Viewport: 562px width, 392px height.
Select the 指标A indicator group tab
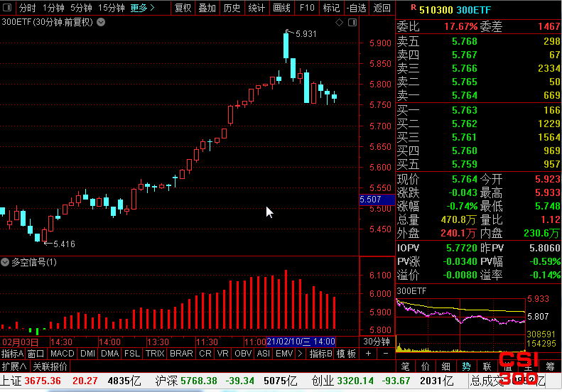tap(12, 354)
